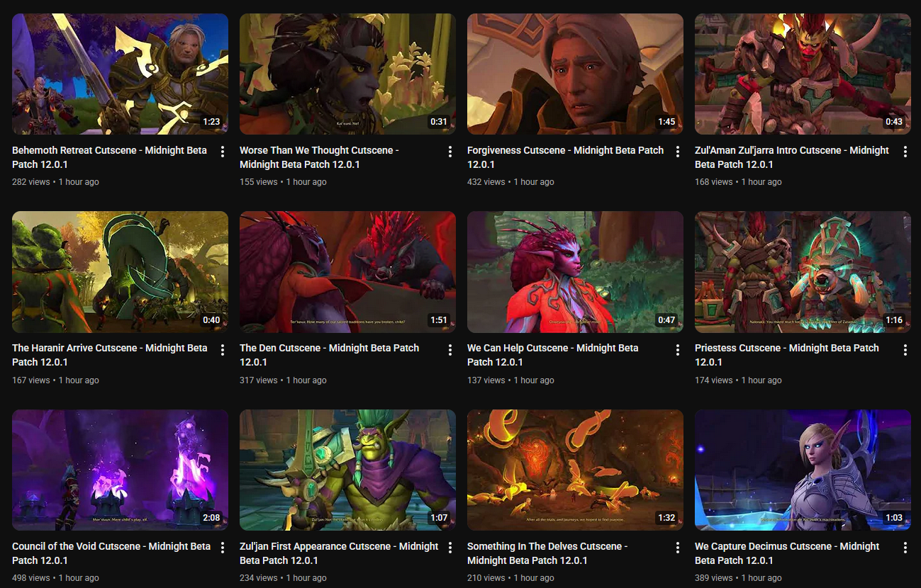The height and width of the screenshot is (588, 921).
Task: Play The Haranir Arrive video thumbnail
Action: point(120,272)
